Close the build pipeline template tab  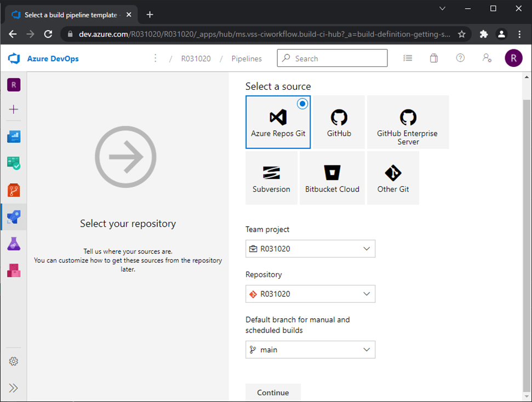[x=129, y=15]
